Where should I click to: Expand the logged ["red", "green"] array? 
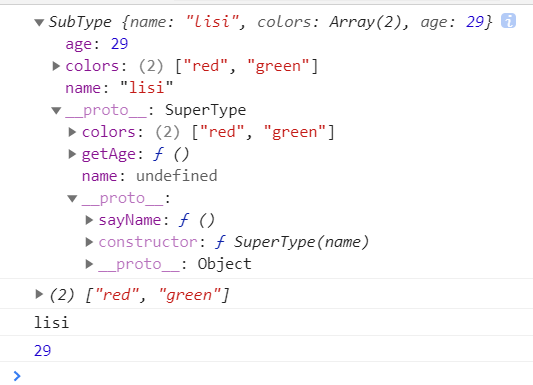click(39, 294)
